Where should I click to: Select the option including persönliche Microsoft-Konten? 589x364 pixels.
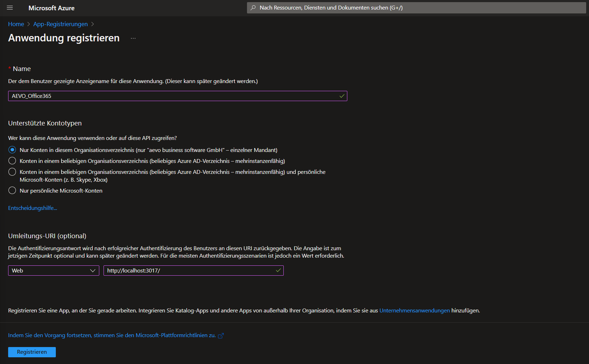click(x=12, y=172)
